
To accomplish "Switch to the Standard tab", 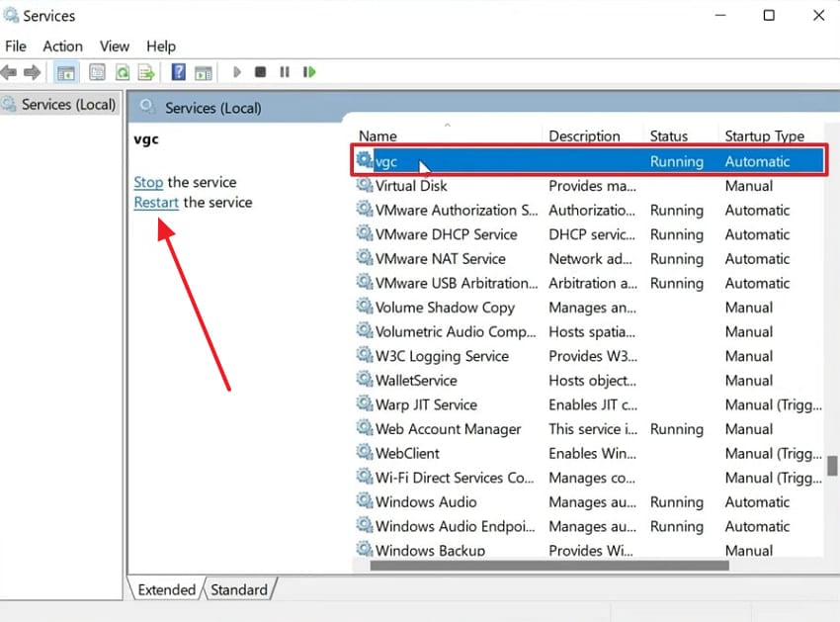I will click(239, 589).
